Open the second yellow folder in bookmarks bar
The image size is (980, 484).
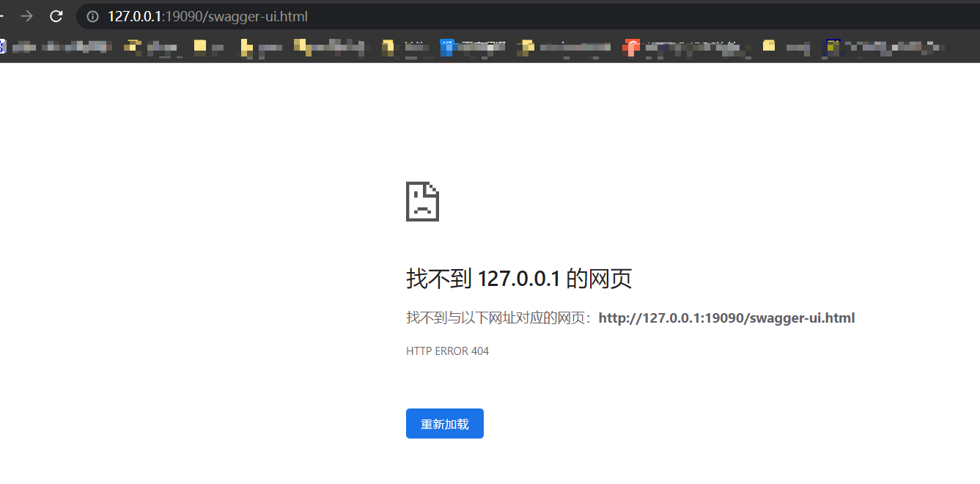208,48
